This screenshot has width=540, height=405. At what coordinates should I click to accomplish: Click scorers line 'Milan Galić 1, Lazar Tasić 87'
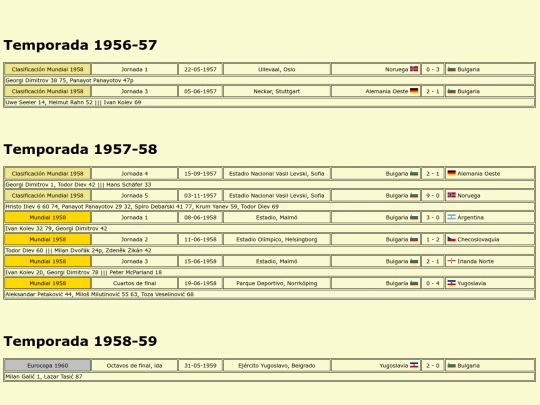click(x=269, y=376)
